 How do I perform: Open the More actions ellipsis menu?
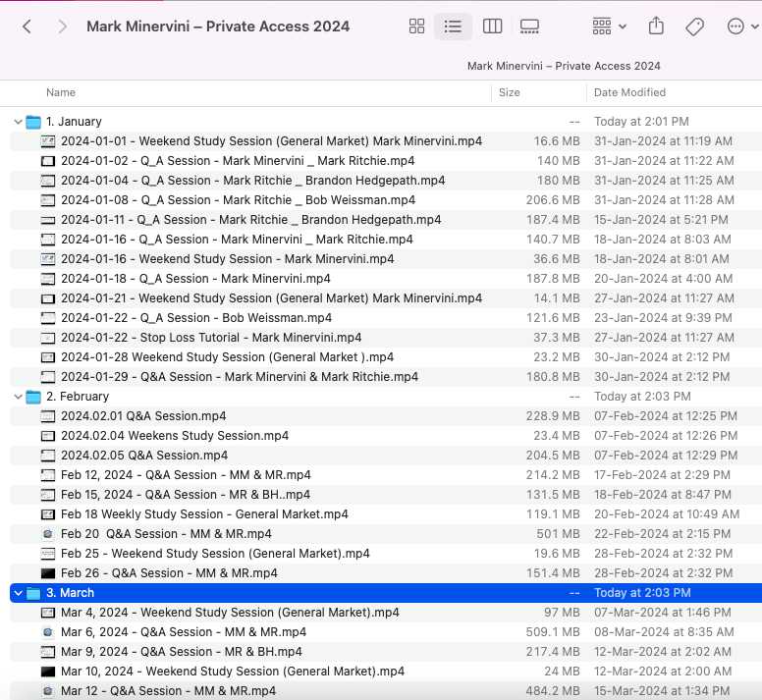pyautogui.click(x=742, y=27)
